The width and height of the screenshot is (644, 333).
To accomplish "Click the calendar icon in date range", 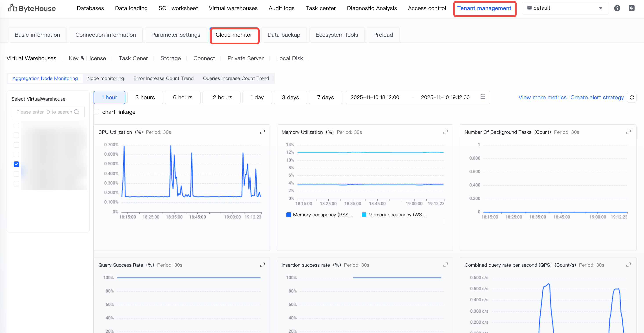I will click(483, 97).
